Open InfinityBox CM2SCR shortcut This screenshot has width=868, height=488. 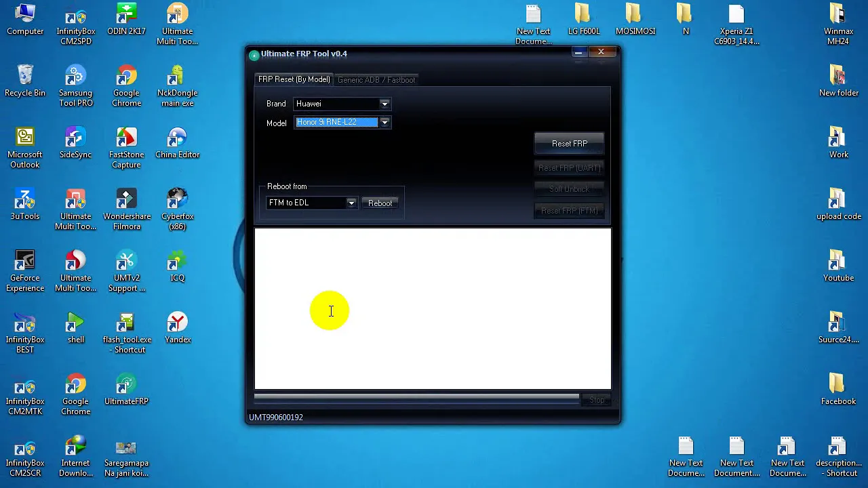(25, 456)
